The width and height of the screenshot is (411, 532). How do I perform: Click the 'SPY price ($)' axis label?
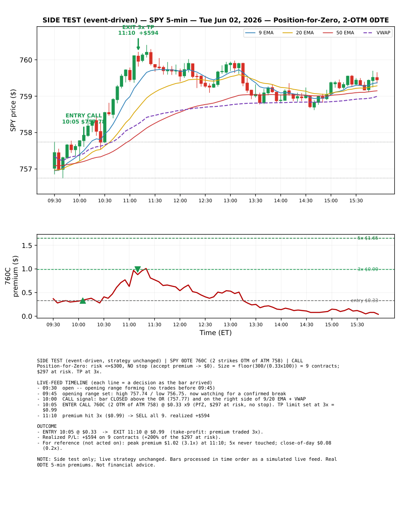pos(13,110)
